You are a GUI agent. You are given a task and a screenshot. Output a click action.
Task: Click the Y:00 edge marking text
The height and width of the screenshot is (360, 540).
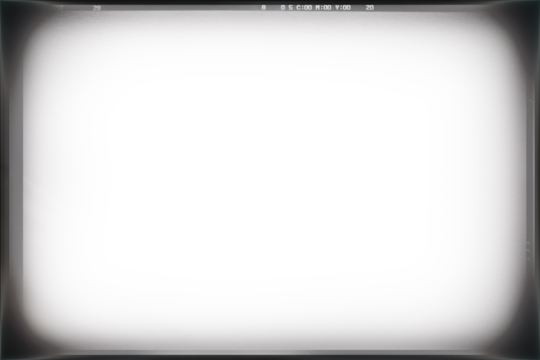343,8
